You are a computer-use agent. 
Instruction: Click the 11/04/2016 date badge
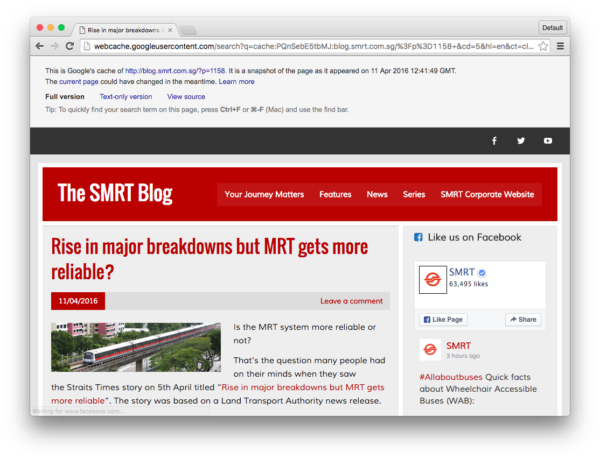coord(78,301)
